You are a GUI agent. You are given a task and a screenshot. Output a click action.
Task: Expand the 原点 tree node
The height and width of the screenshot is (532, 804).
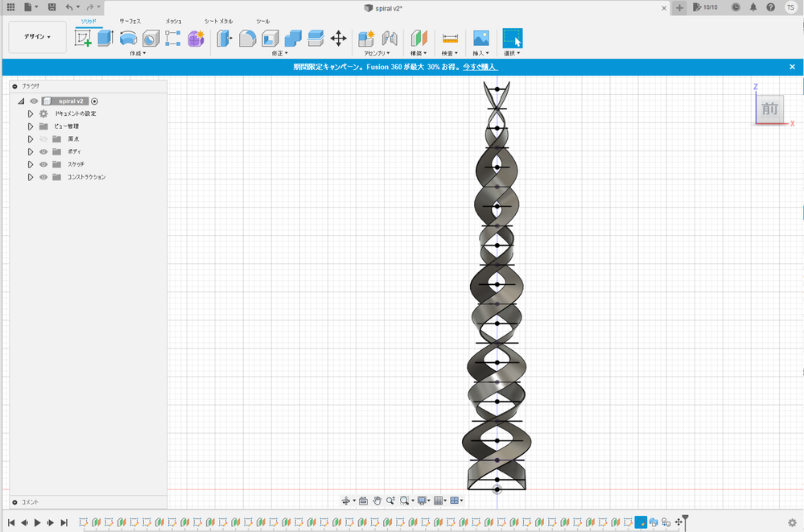tap(31, 139)
